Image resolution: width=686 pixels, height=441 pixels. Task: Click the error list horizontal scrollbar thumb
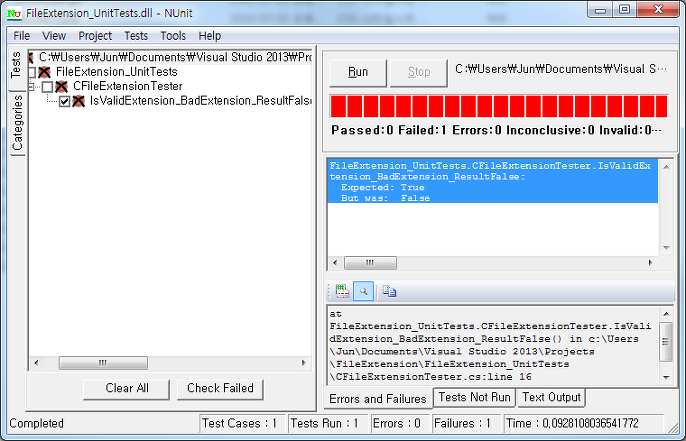point(370,263)
